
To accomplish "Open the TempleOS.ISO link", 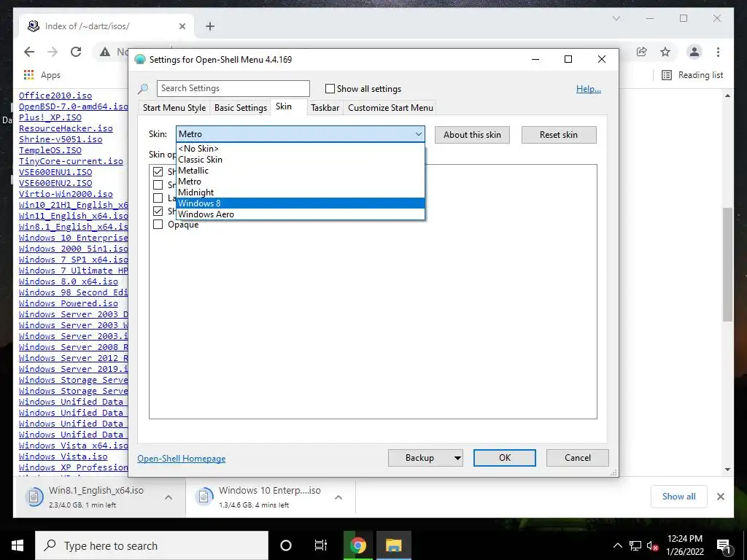I will (50, 150).
